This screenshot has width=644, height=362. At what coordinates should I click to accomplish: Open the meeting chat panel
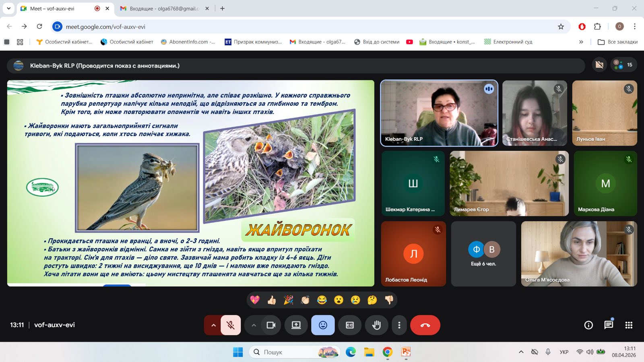(609, 325)
